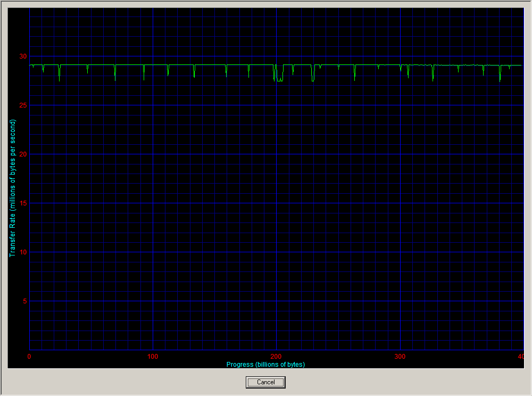The width and height of the screenshot is (532, 396).
Task: Click the 'Transfer Rate (millions of bytes per second)' label
Action: pyautogui.click(x=13, y=188)
